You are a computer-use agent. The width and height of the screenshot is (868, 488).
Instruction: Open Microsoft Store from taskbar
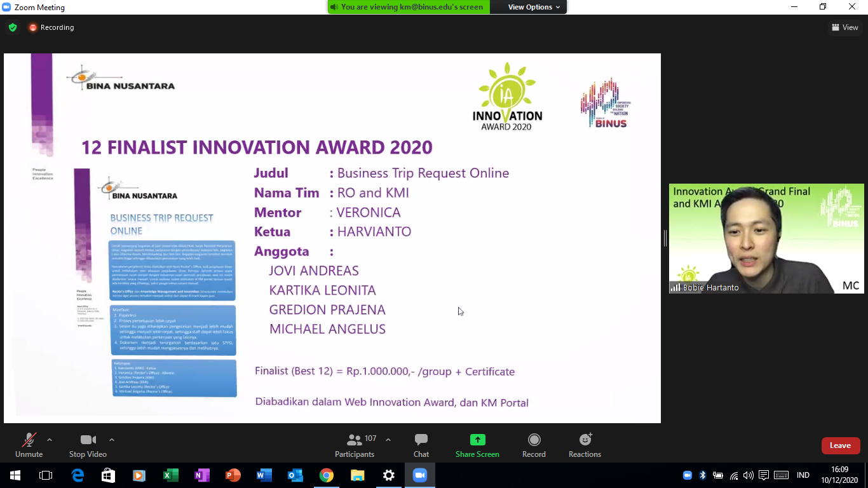click(109, 475)
